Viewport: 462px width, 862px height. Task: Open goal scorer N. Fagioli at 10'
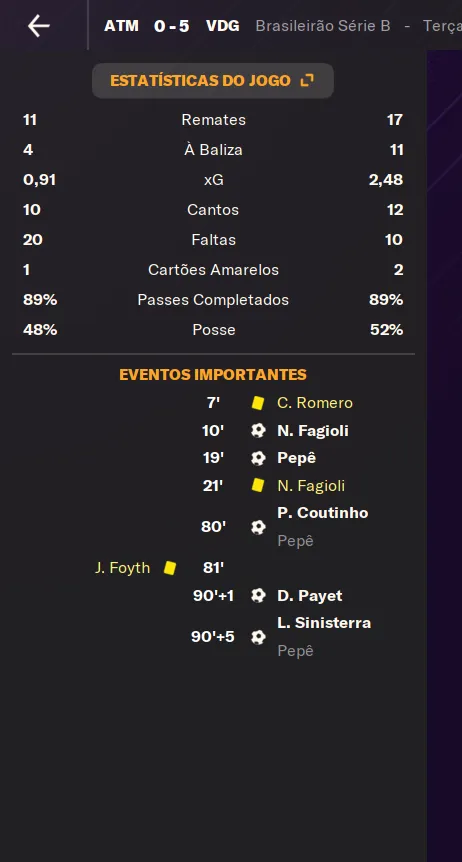(312, 430)
